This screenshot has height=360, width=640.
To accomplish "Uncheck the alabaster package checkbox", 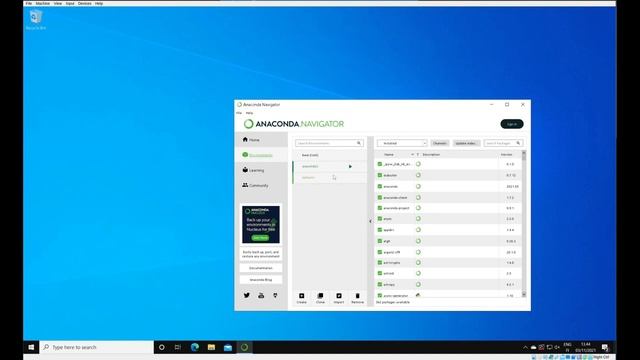I will [x=380, y=175].
